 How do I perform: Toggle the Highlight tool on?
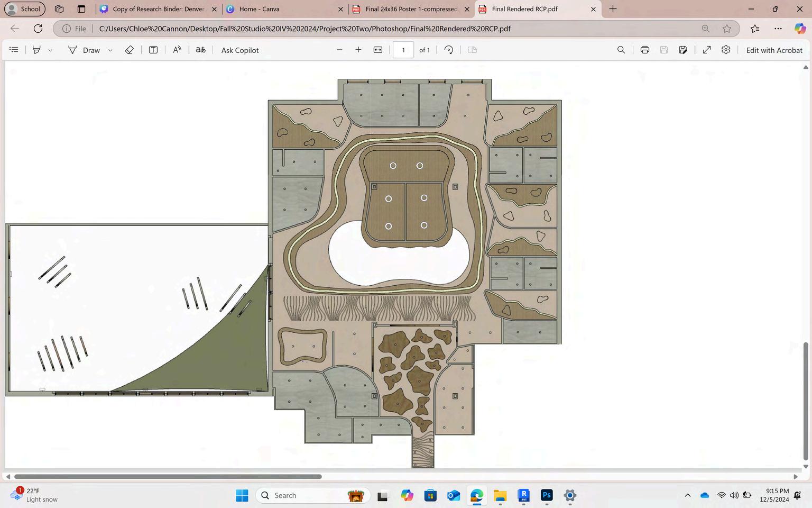coord(36,50)
